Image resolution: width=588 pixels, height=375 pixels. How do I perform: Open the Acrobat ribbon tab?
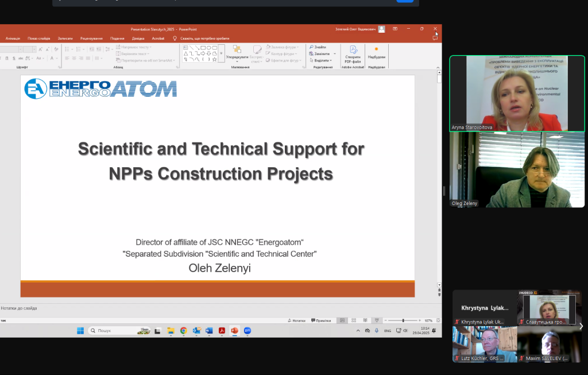tap(158, 38)
